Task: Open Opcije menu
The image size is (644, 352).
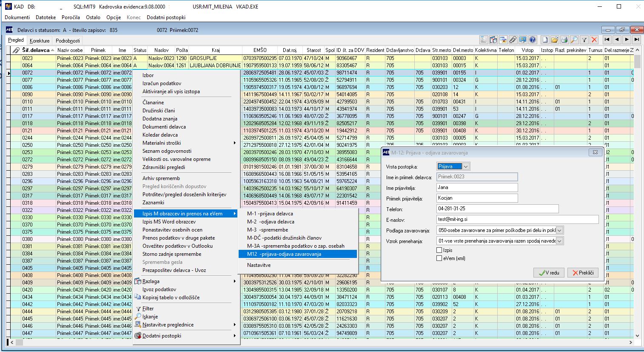Action: (x=114, y=17)
